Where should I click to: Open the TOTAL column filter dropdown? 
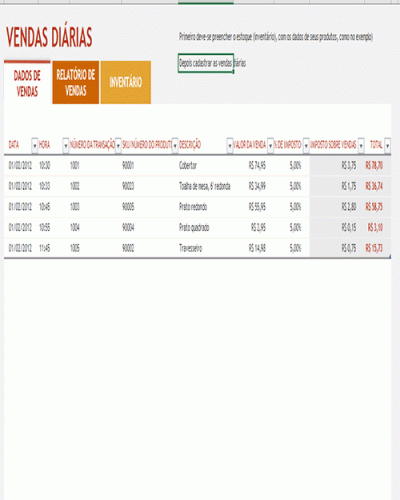coord(387,145)
